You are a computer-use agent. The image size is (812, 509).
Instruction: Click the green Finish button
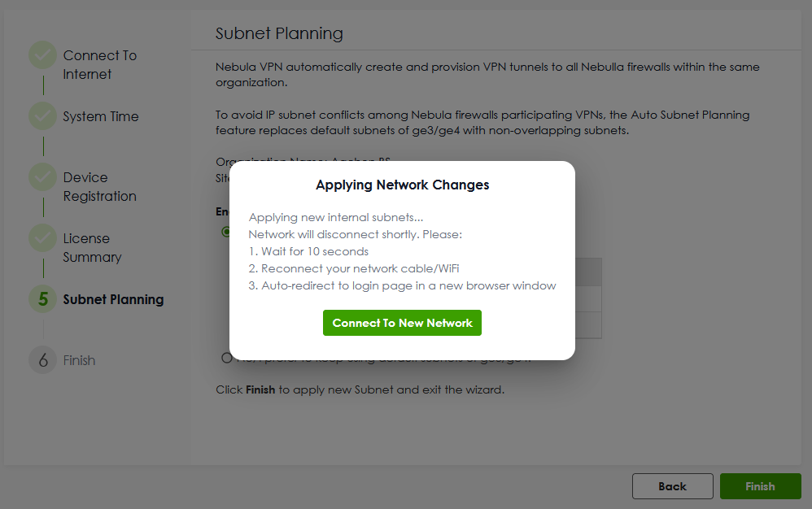[x=760, y=486]
